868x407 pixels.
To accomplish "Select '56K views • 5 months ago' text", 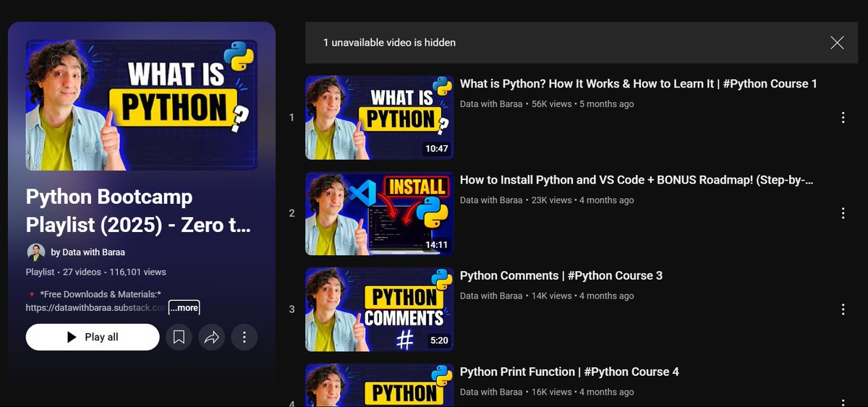I will pos(582,104).
